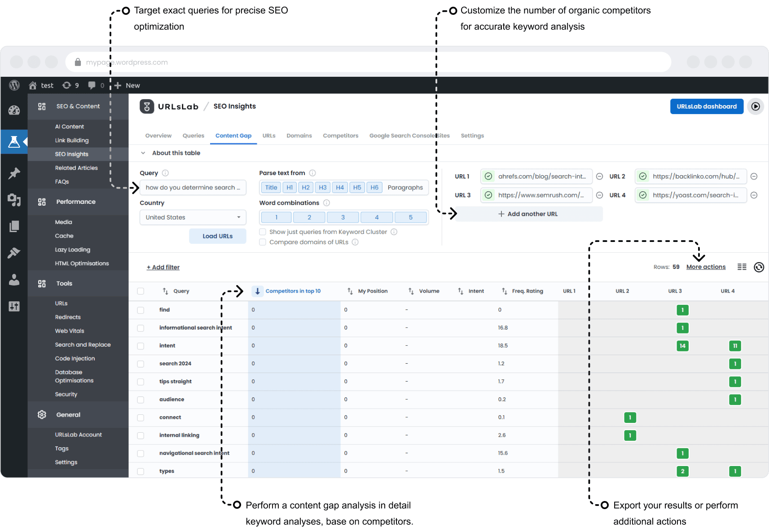Open the Media sidebar icon
The image size is (769, 532).
(14, 200)
